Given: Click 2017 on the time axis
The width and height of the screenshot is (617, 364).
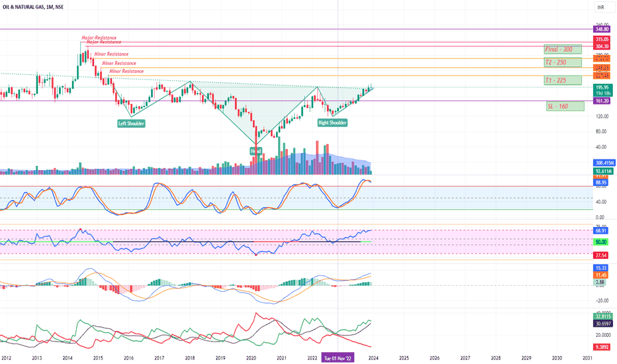Looking at the screenshot, I should 159,358.
